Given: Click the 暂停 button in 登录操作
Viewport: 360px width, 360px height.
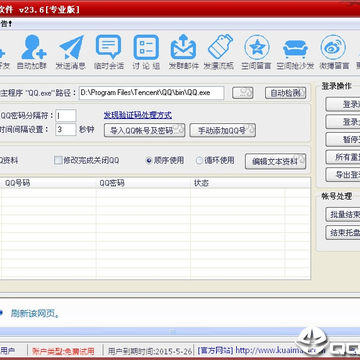Looking at the screenshot, I should tap(343, 139).
